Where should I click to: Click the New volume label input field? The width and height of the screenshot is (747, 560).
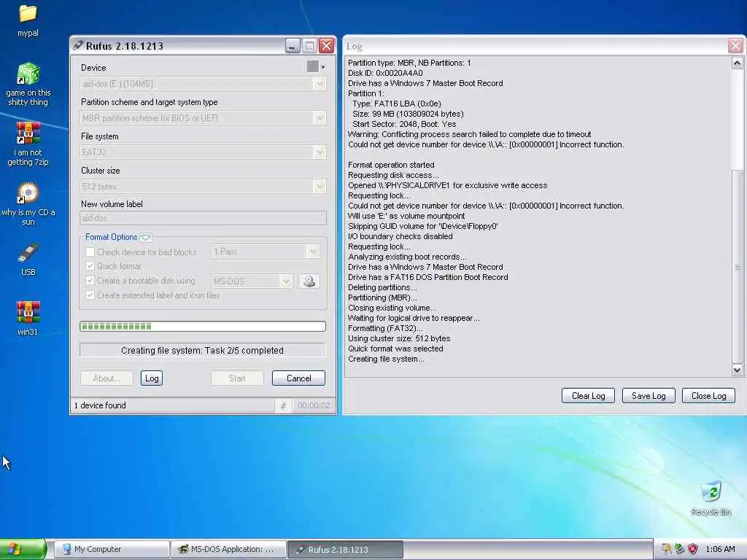pos(203,218)
